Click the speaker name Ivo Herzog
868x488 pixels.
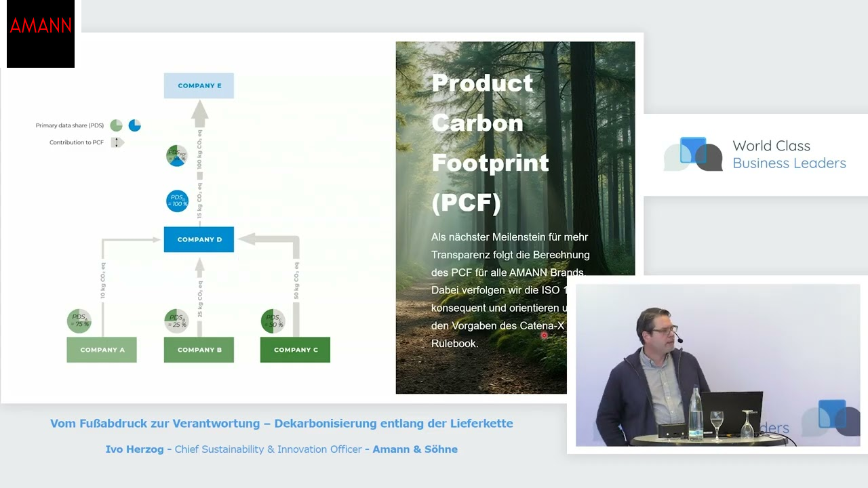[134, 449]
